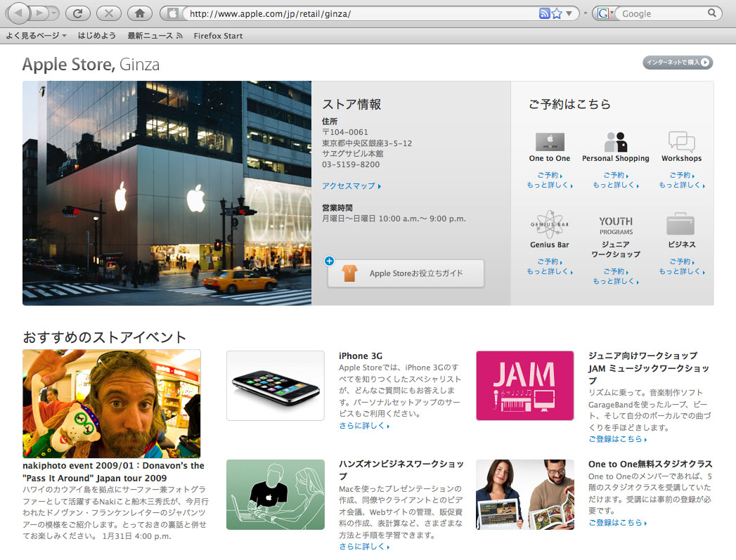
Task: Click the One to One icon
Action: (550, 141)
